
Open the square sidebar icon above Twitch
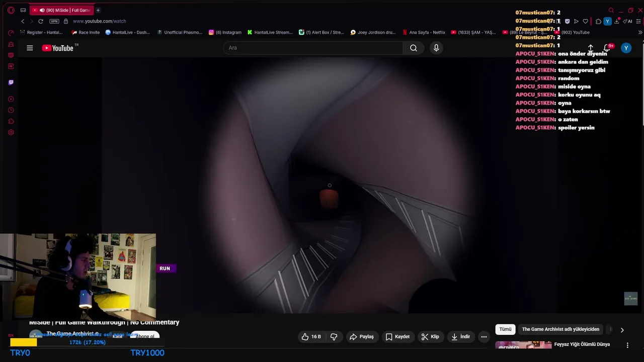coord(11,66)
